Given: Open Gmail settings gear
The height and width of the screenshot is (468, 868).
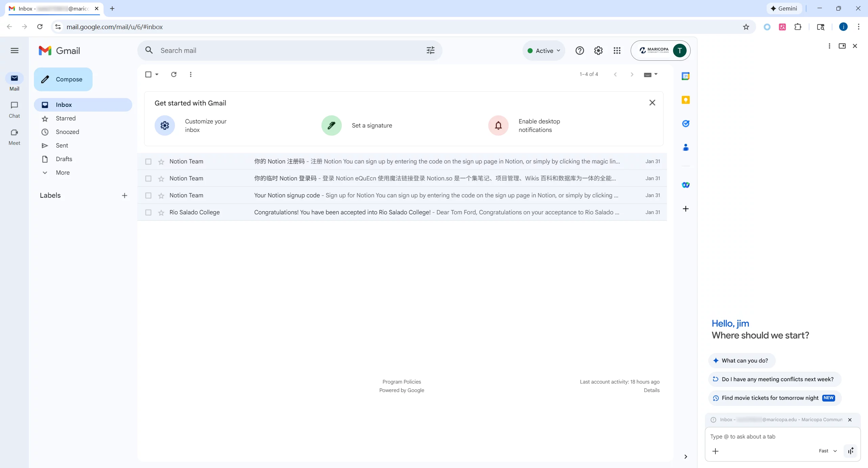Looking at the screenshot, I should pos(598,50).
